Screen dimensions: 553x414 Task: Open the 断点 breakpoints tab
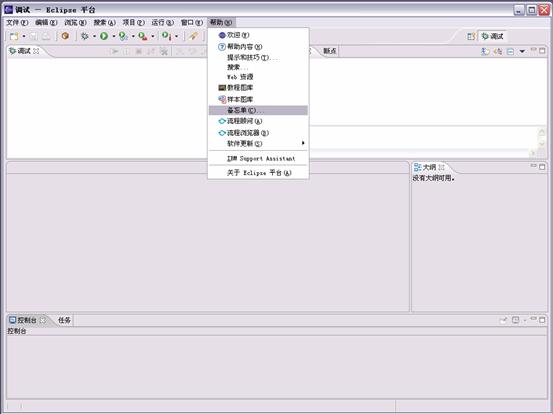pyautogui.click(x=330, y=51)
